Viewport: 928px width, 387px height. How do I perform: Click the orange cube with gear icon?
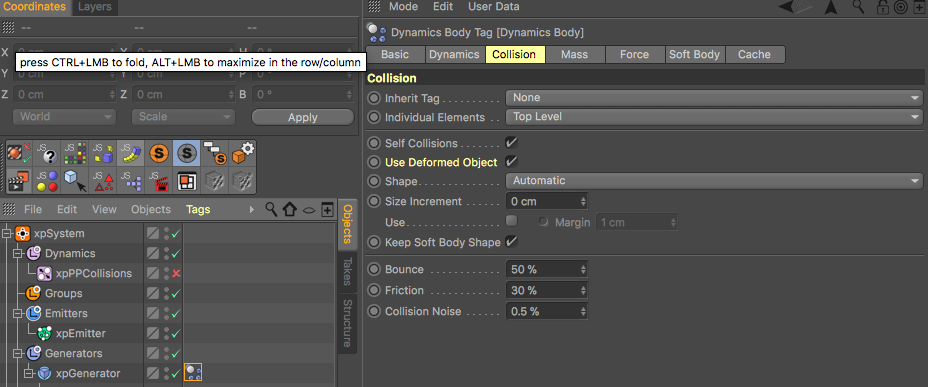pyautogui.click(x=243, y=153)
